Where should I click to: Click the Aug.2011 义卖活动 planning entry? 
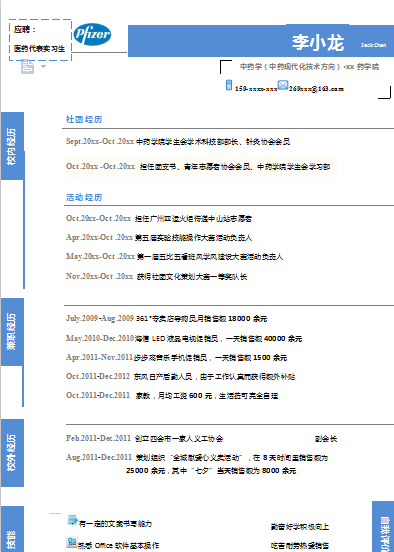tap(197, 458)
